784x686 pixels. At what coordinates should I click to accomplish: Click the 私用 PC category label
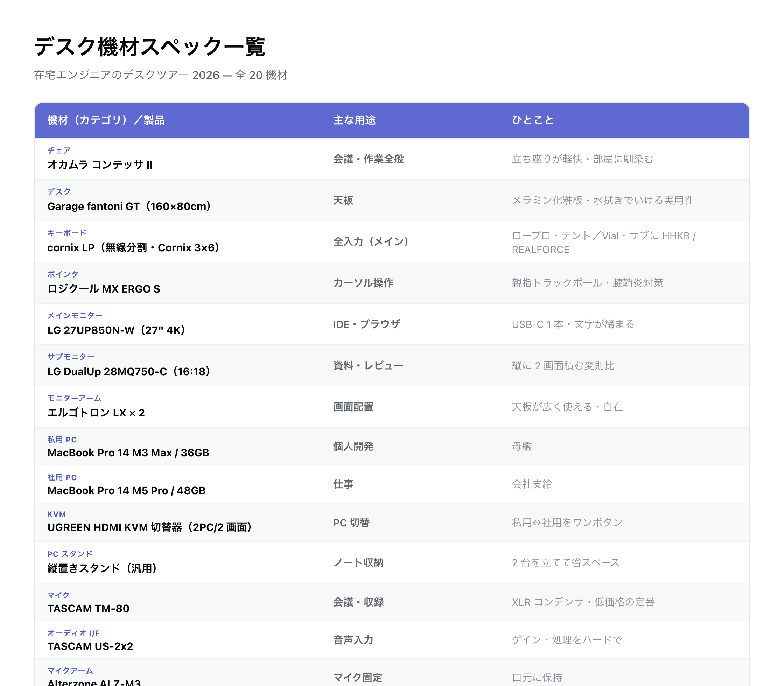(x=62, y=440)
